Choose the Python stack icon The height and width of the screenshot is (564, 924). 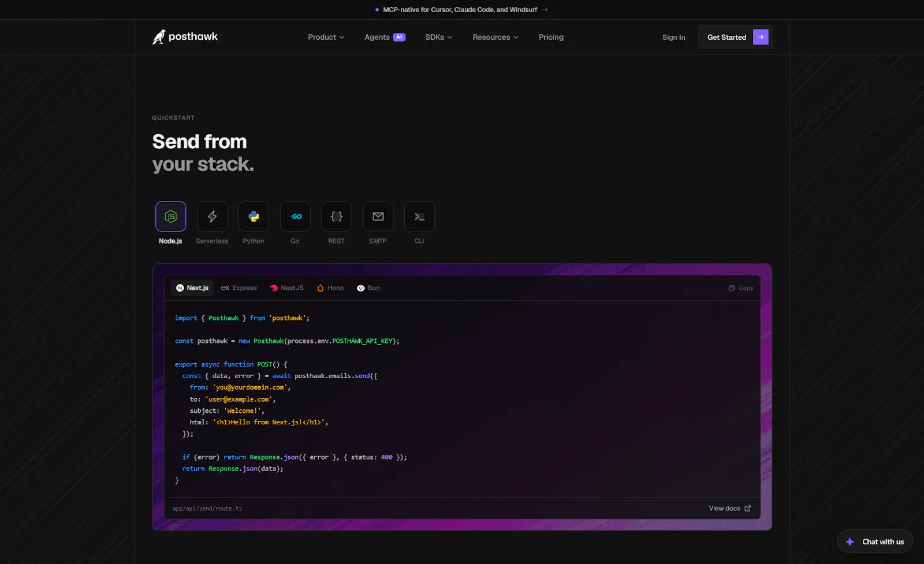pos(254,216)
